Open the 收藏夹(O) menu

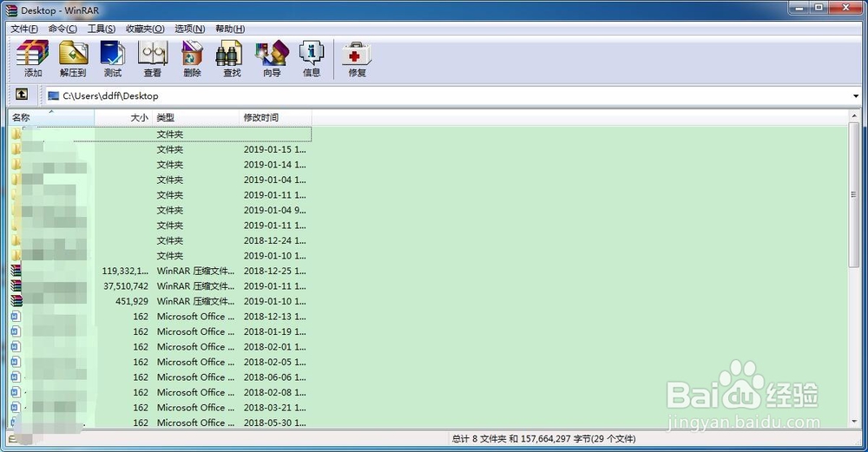coord(145,29)
